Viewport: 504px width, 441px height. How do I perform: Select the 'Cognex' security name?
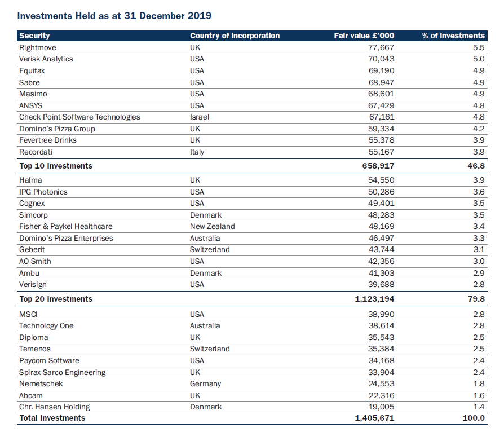(x=32, y=204)
